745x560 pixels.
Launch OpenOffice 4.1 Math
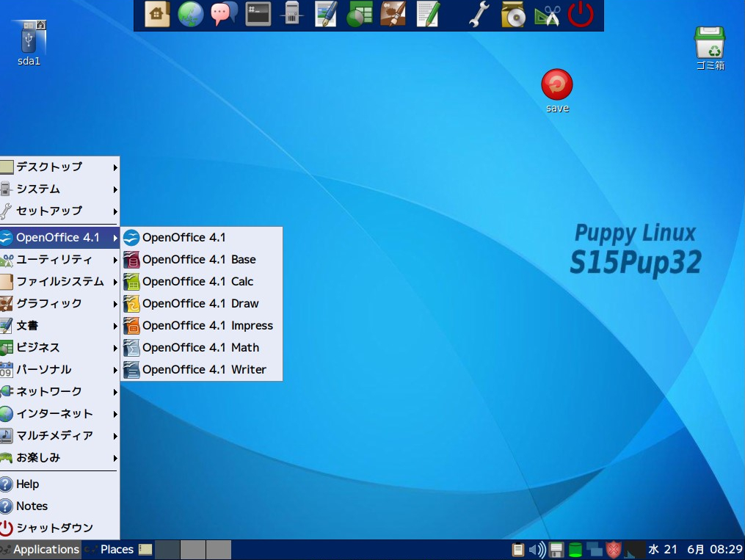(x=201, y=348)
